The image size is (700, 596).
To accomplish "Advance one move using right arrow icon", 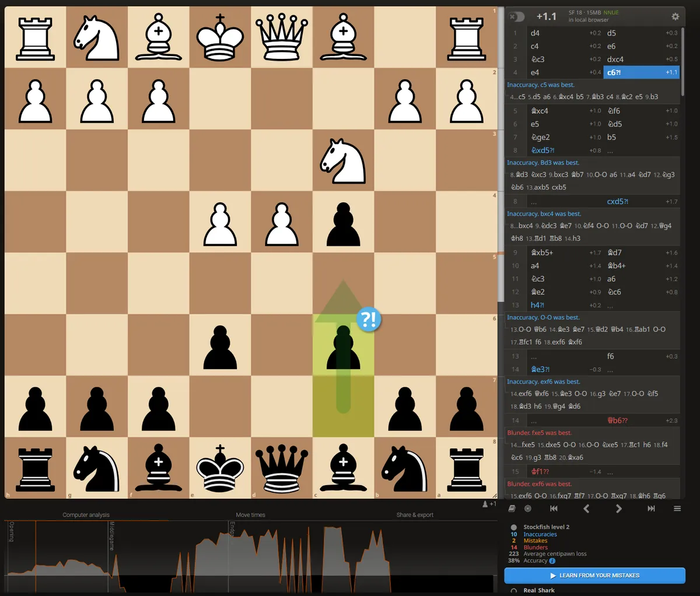I will pos(619,508).
